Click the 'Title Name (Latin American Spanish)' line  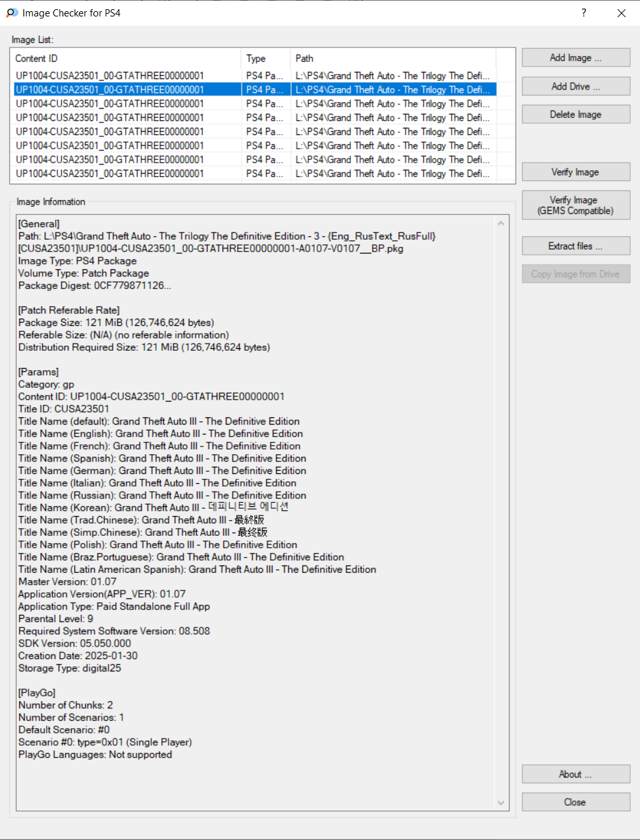[198, 569]
